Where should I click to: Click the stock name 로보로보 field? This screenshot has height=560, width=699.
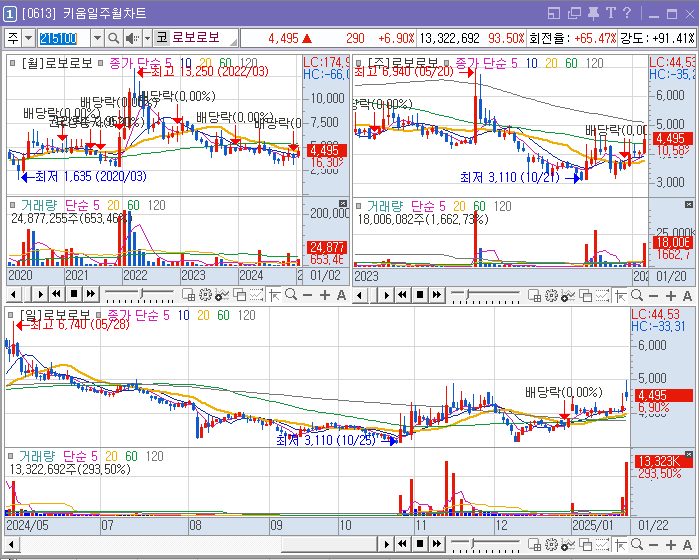tap(196, 37)
